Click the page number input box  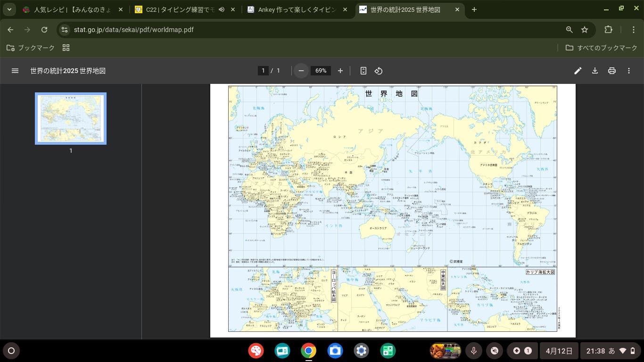coord(263,71)
